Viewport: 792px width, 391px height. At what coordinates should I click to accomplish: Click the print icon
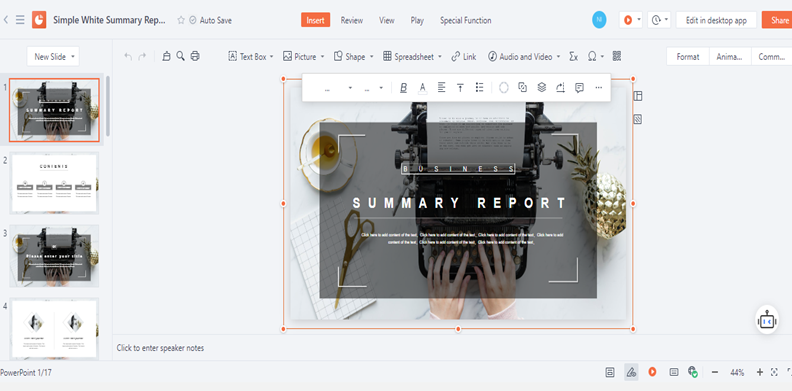click(195, 56)
